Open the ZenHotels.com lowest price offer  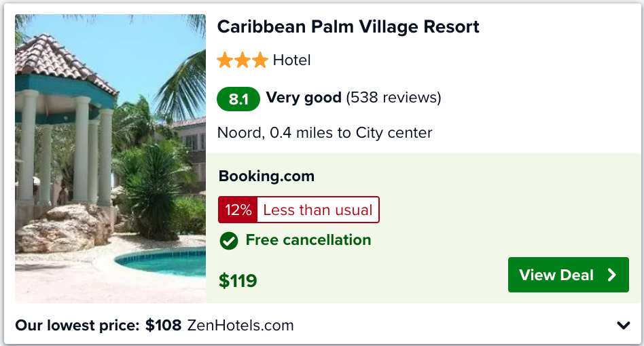(x=240, y=326)
